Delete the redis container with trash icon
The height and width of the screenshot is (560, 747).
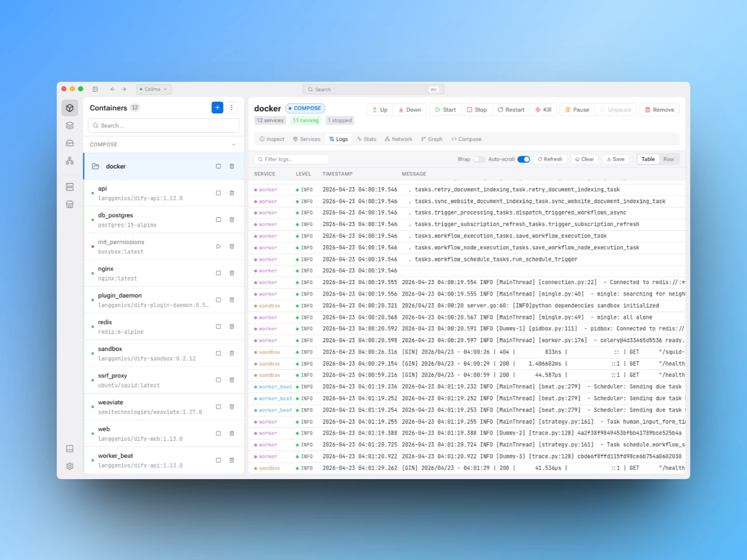click(x=232, y=327)
